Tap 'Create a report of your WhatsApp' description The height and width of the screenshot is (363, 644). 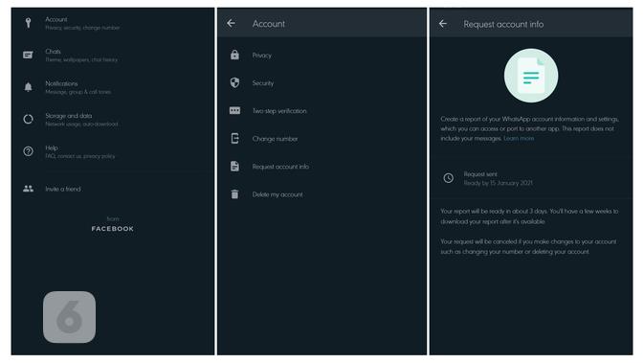point(530,128)
